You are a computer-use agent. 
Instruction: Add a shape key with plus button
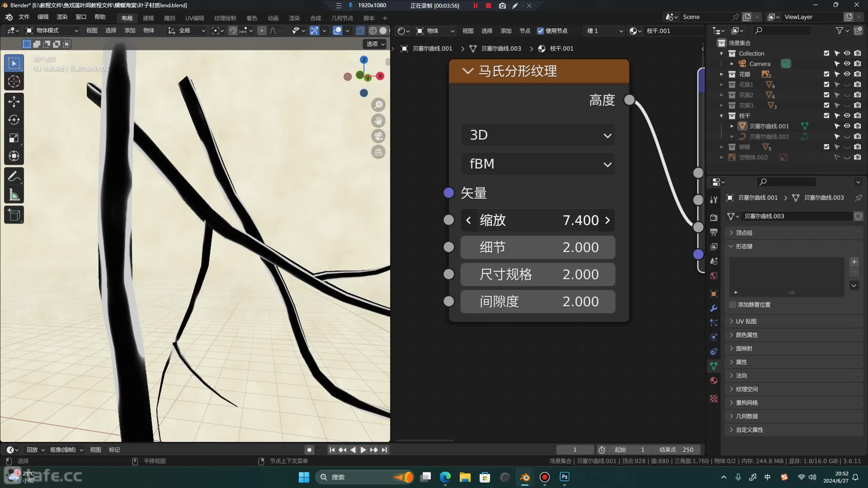[854, 262]
